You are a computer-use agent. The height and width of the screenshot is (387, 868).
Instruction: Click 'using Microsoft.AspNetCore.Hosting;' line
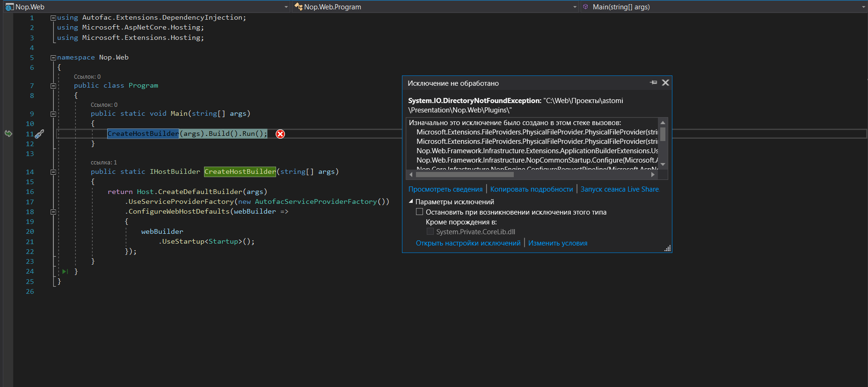tap(131, 28)
